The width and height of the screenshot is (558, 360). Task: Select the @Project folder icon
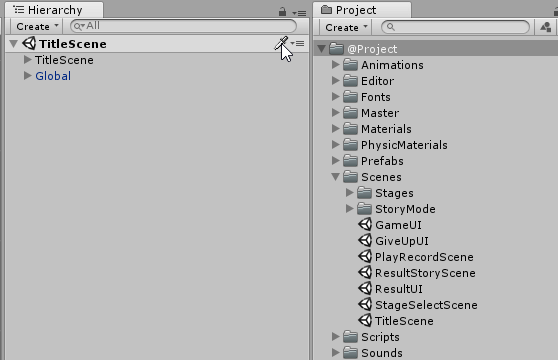point(336,49)
